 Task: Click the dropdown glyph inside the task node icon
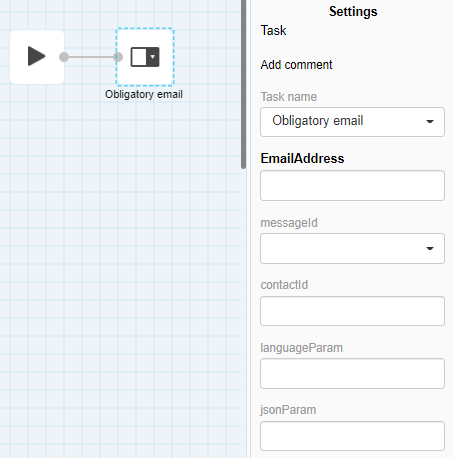click(x=153, y=57)
